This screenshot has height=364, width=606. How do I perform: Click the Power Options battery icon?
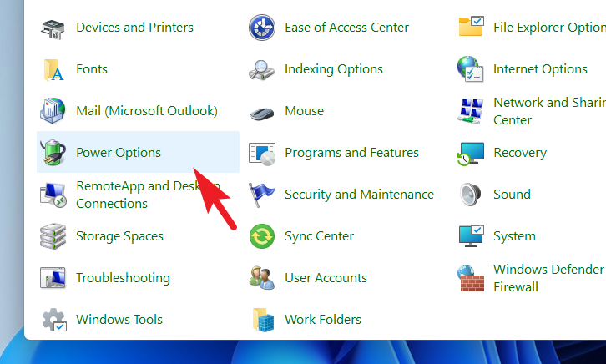[53, 153]
